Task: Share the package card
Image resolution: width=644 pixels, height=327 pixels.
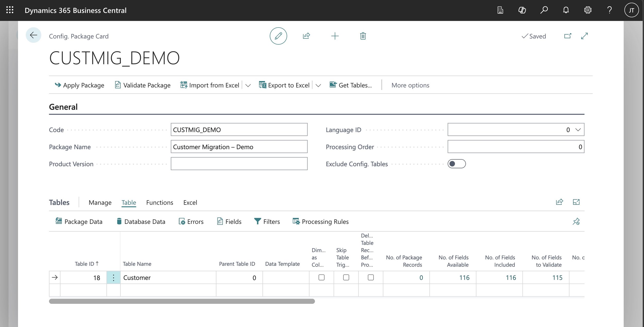Action: (306, 36)
